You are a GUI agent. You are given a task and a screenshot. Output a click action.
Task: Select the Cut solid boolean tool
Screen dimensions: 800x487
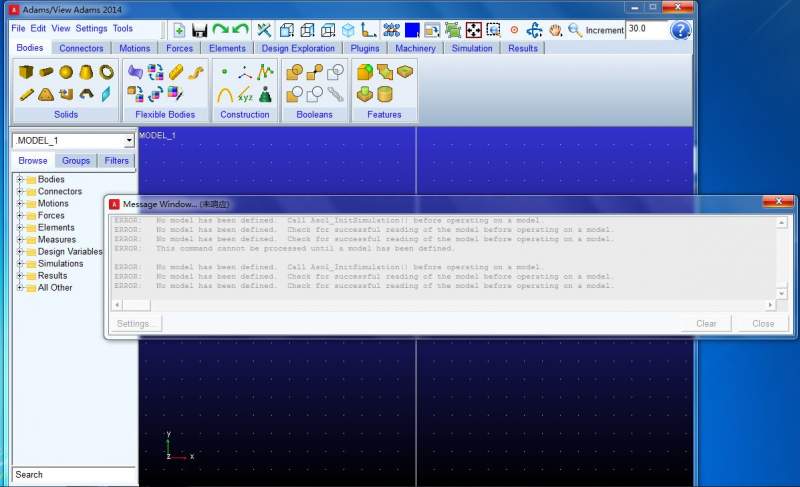tap(294, 94)
